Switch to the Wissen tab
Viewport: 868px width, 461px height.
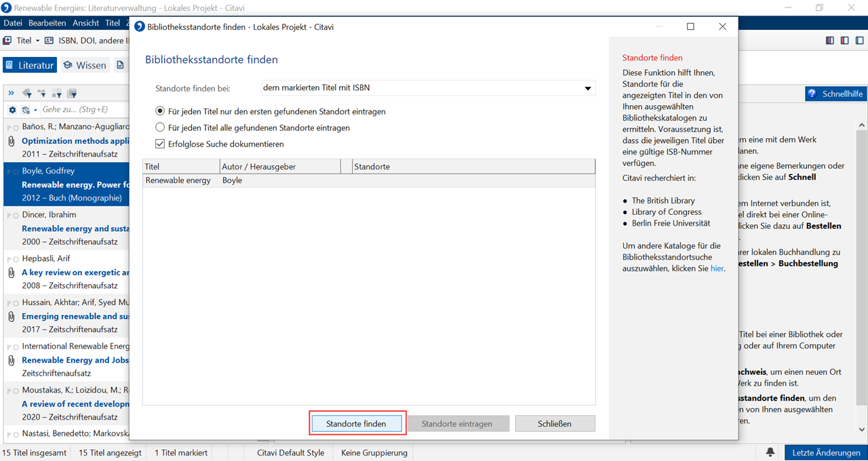[85, 65]
